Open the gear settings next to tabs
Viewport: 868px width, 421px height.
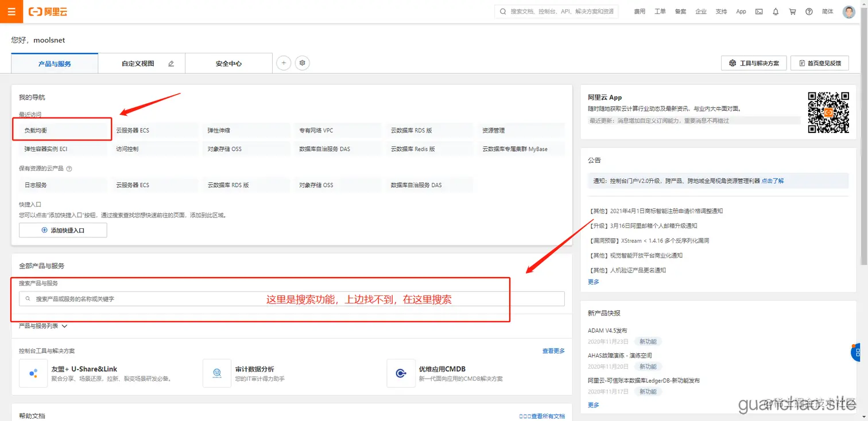[303, 63]
